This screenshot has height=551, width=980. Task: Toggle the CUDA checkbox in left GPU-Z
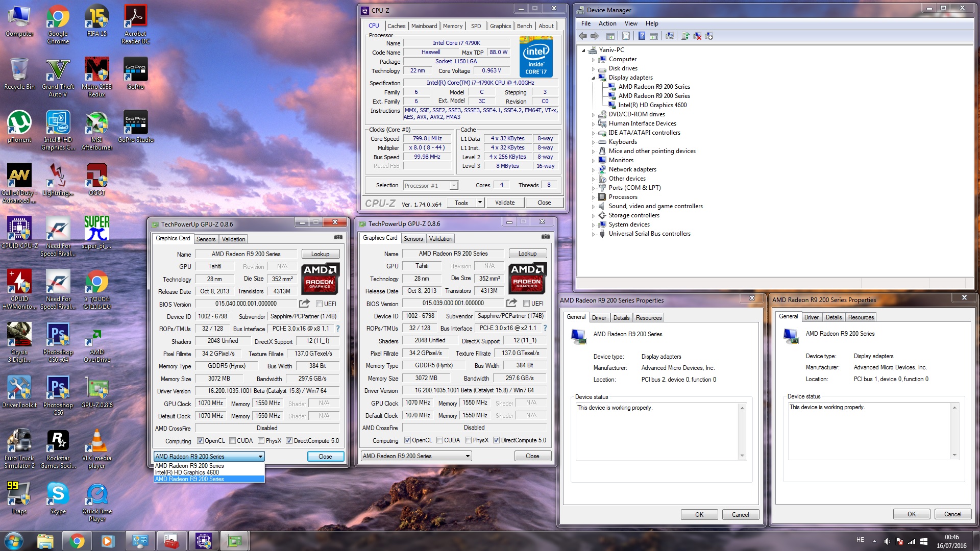tap(233, 441)
